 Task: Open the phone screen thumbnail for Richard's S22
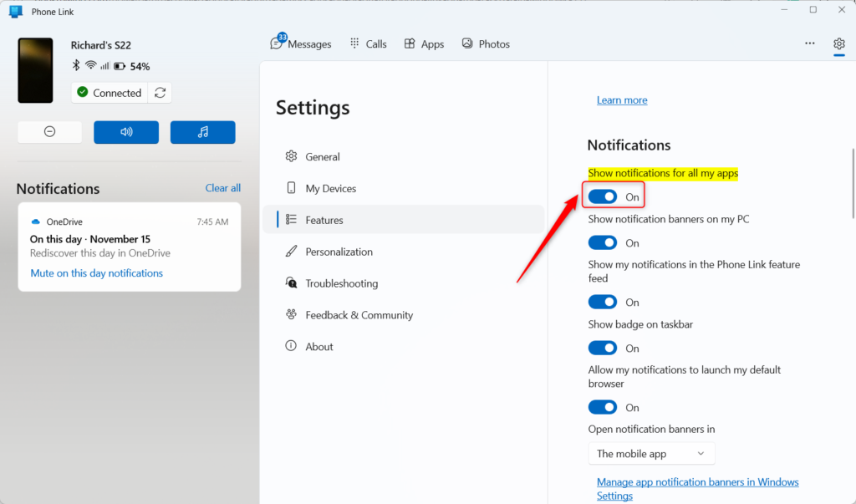(x=35, y=70)
